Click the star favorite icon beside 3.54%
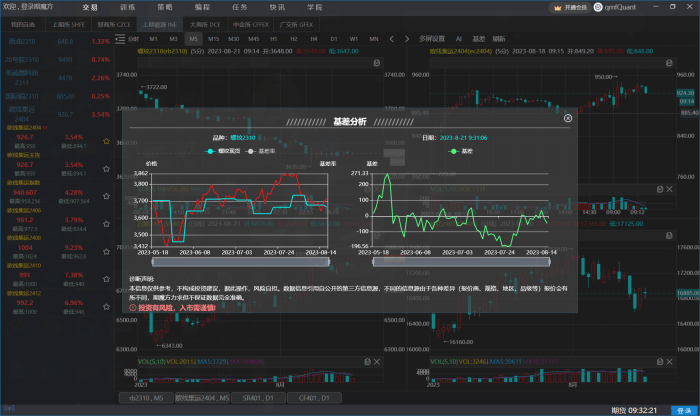Image resolution: width=700 pixels, height=416 pixels. pyautogui.click(x=107, y=142)
